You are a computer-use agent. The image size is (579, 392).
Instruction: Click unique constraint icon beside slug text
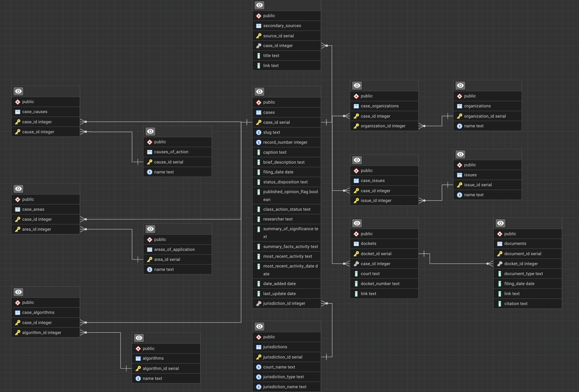click(259, 133)
